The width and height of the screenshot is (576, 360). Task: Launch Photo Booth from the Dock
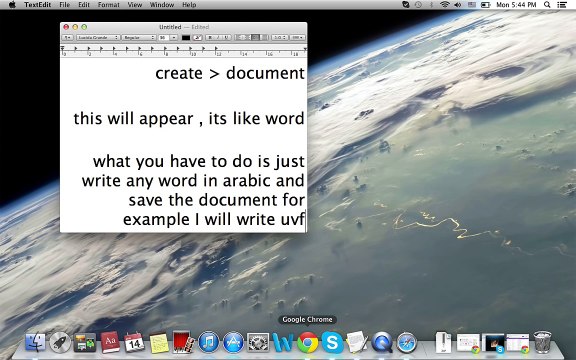click(183, 342)
